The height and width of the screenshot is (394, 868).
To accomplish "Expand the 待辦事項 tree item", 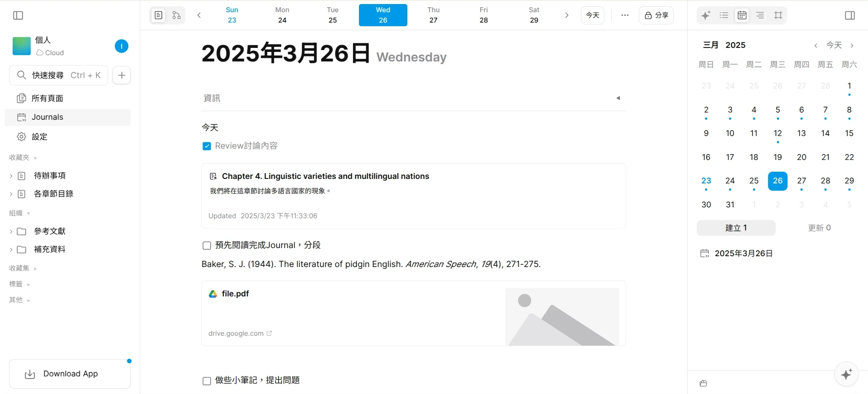I will pyautogui.click(x=11, y=176).
